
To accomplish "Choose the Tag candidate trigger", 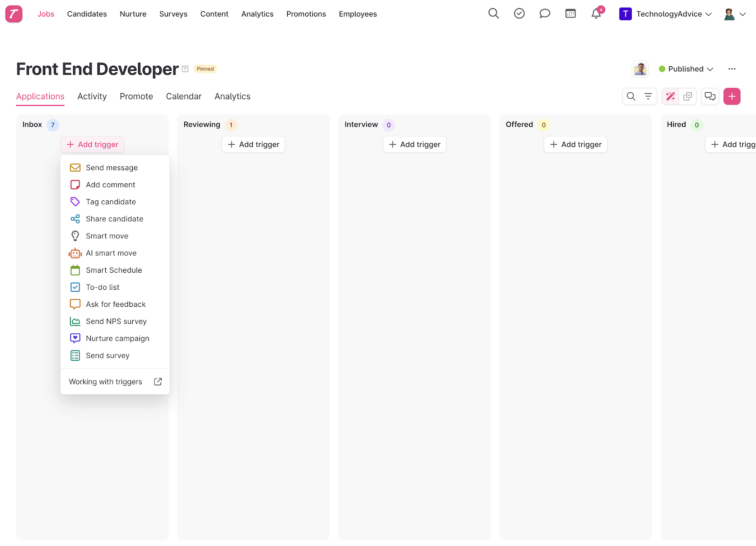I will point(115,202).
